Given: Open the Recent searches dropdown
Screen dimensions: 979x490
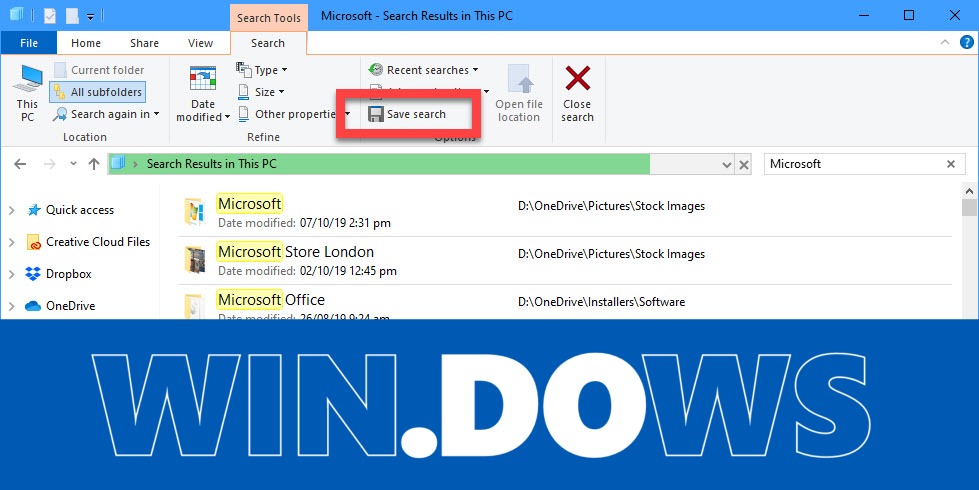Looking at the screenshot, I should click(424, 70).
